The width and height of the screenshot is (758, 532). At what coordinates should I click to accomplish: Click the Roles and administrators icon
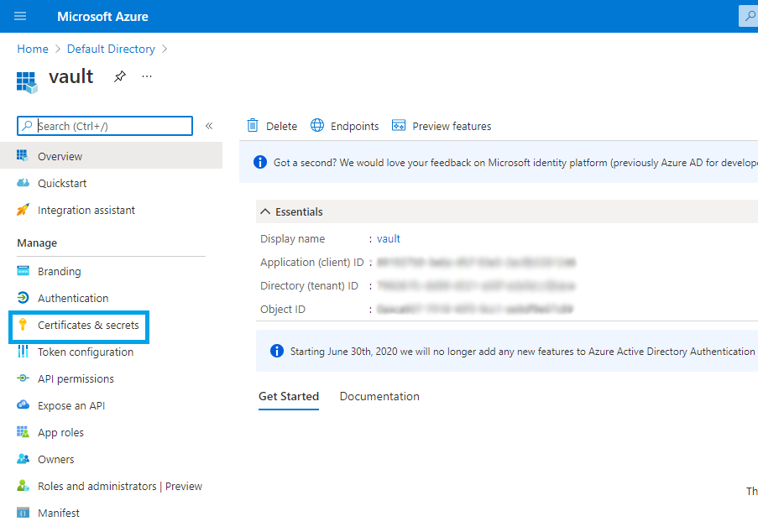(x=23, y=486)
